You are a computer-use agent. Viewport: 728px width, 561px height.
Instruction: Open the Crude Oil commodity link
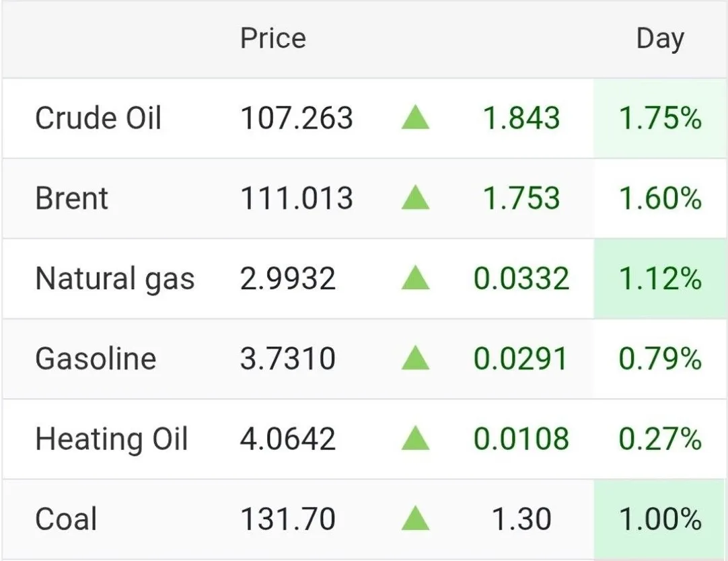click(x=98, y=118)
